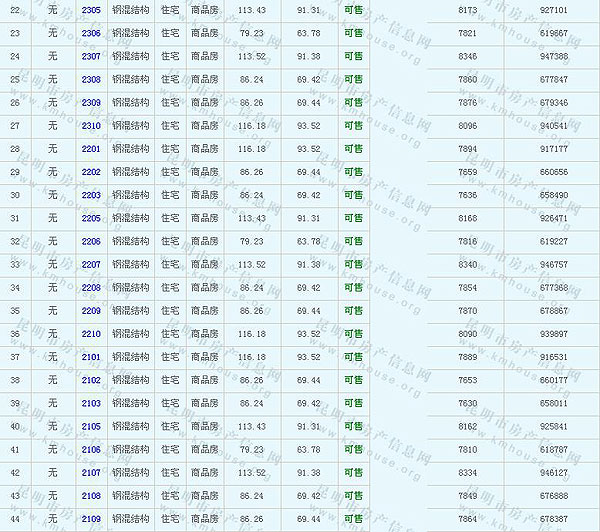Click 可售 status for room 2107
The width and height of the screenshot is (600, 532).
tap(353, 473)
